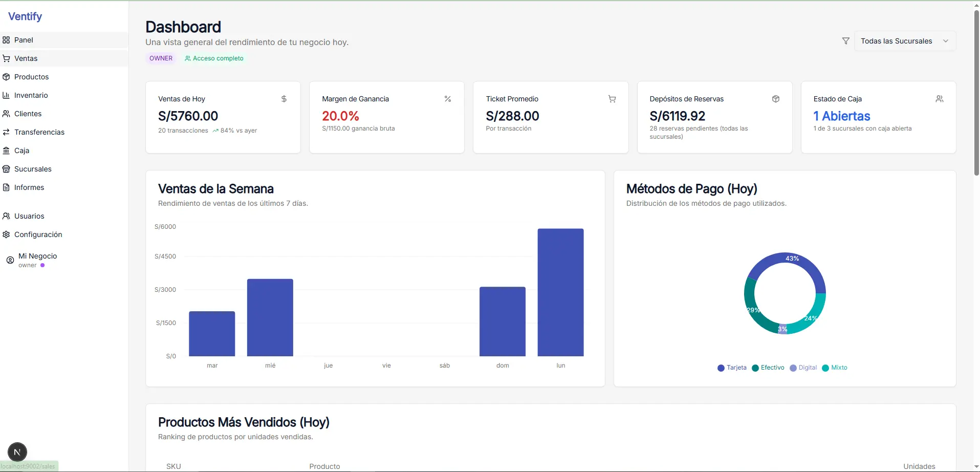
Task: Open the Todas las Sucursales dropdown
Action: tap(896, 41)
